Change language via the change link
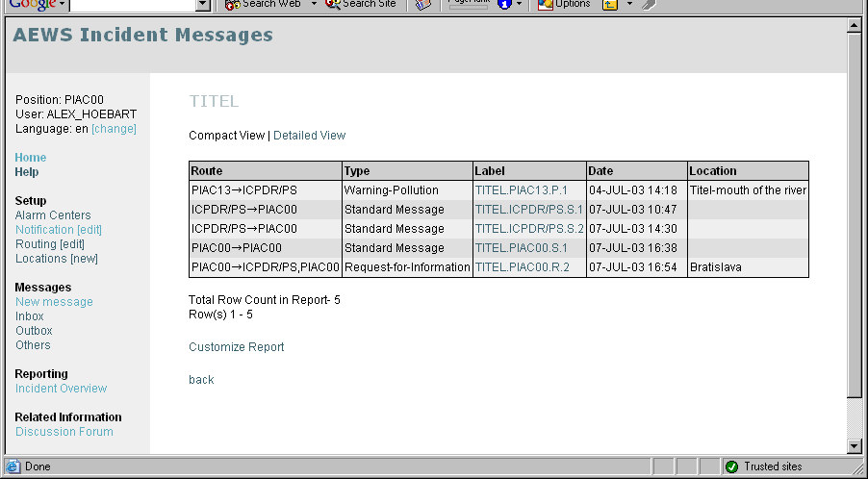The image size is (868, 479). (x=114, y=129)
